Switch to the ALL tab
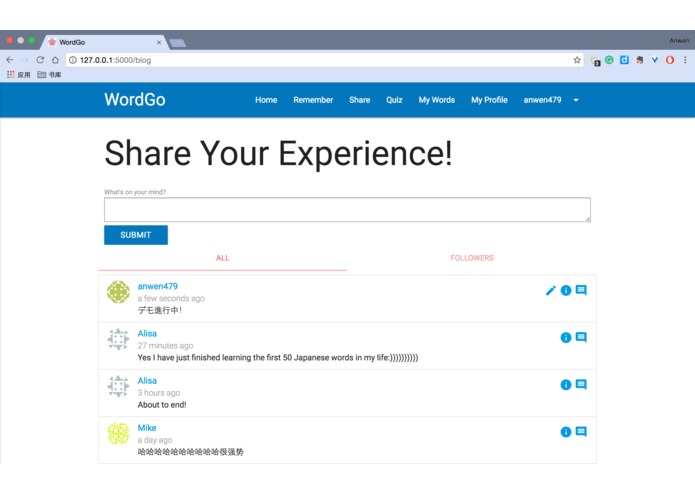The width and height of the screenshot is (695, 494). [223, 258]
